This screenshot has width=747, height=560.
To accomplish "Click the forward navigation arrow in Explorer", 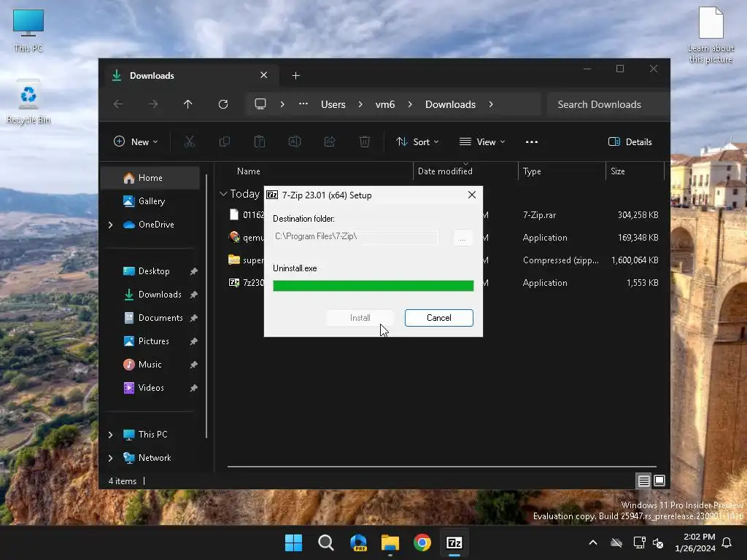I will pos(153,104).
